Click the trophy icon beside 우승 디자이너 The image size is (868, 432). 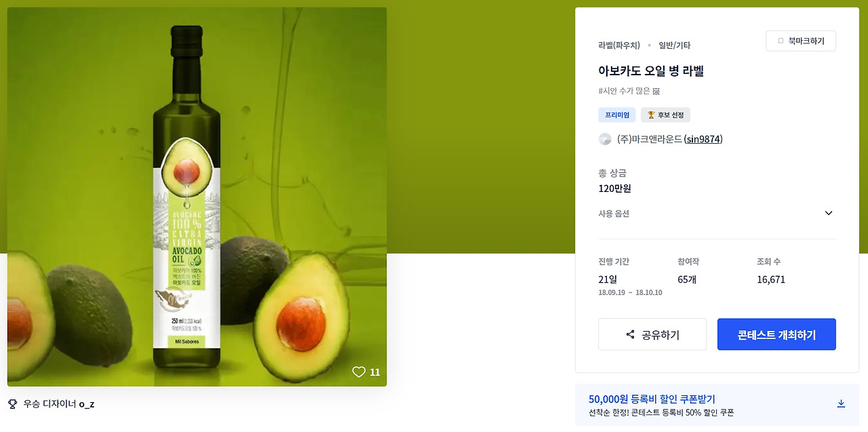pyautogui.click(x=12, y=404)
